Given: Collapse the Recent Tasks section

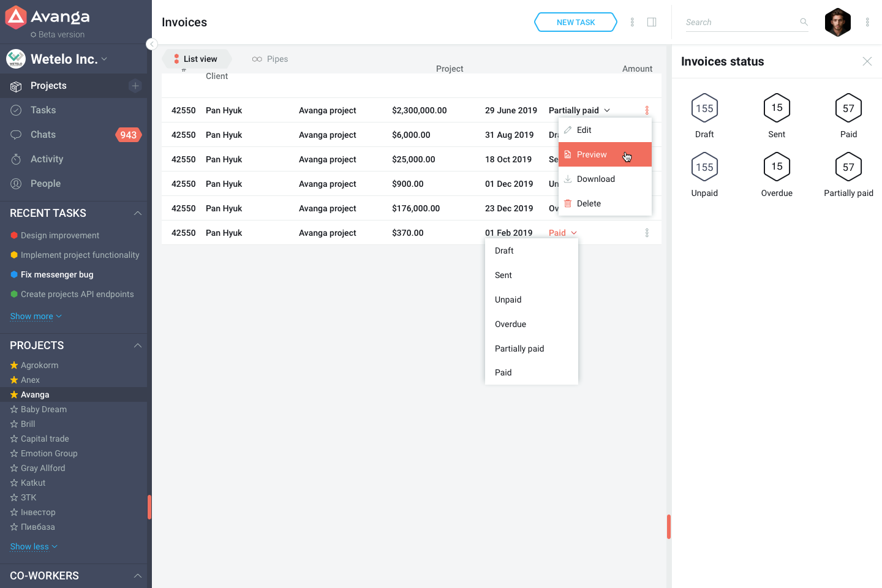Looking at the screenshot, I should coord(138,213).
